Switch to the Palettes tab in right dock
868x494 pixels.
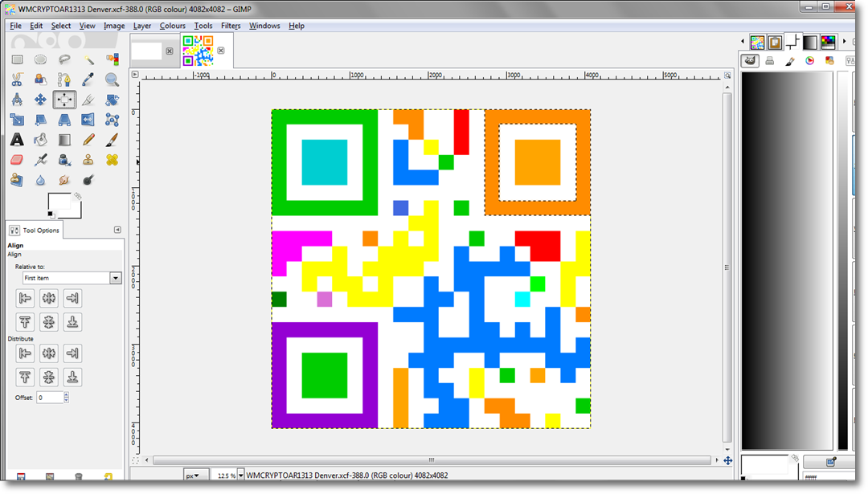[x=828, y=42]
